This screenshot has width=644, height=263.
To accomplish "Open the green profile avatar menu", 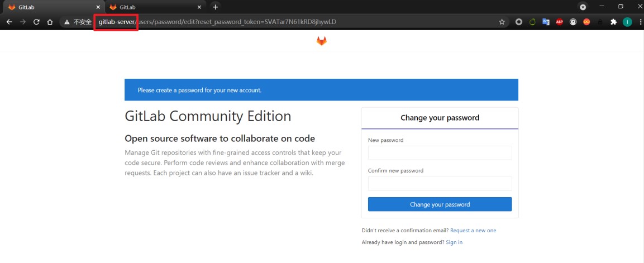I will tap(627, 22).
